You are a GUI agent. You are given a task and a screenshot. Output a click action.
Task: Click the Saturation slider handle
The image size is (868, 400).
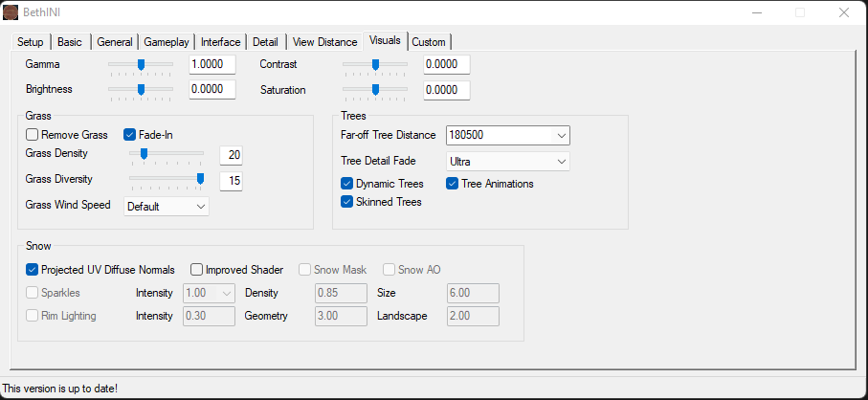click(375, 89)
